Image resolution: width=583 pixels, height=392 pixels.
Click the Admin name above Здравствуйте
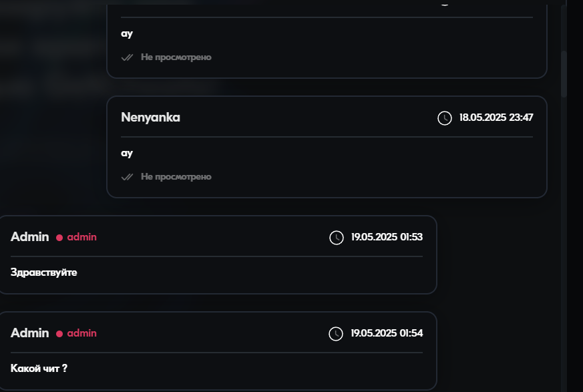pyautogui.click(x=29, y=237)
